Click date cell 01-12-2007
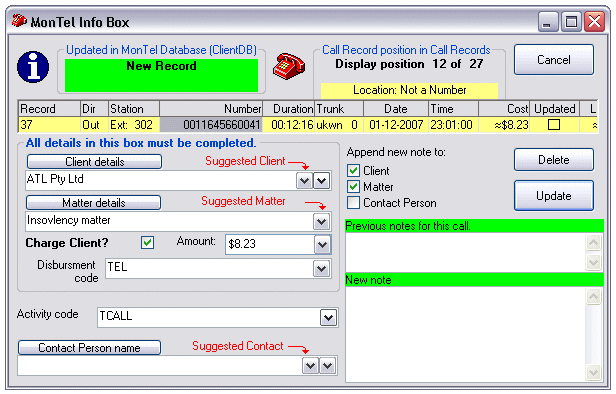The height and width of the screenshot is (394, 616). pyautogui.click(x=396, y=125)
